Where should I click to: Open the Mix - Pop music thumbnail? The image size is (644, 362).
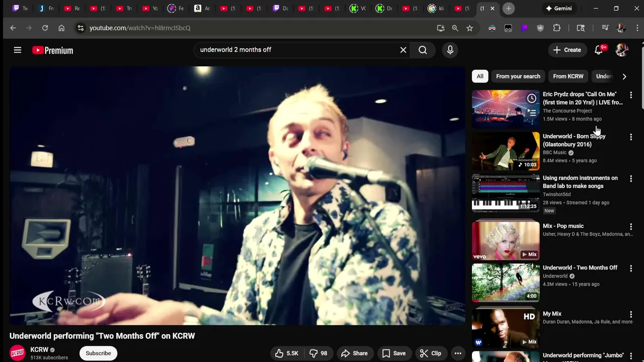pos(506,241)
